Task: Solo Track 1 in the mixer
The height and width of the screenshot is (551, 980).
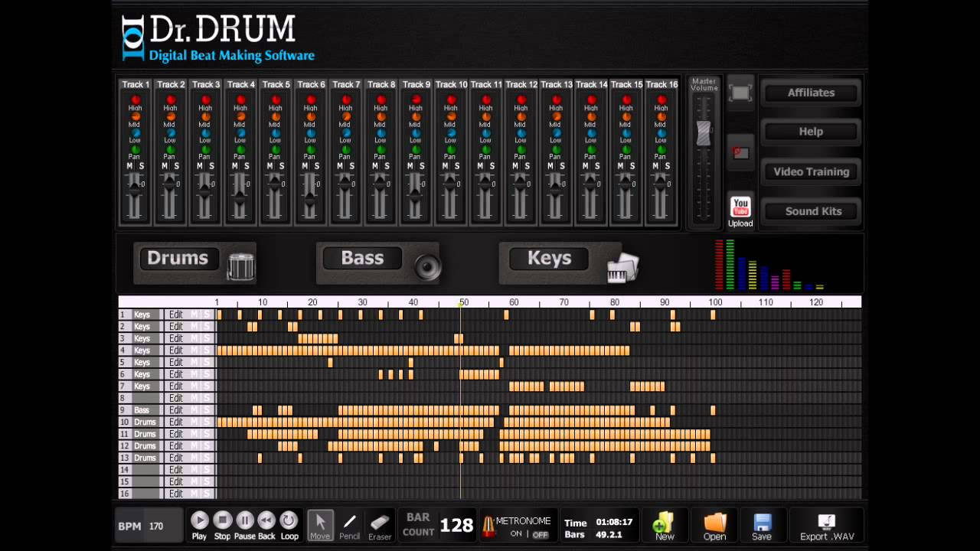Action: tap(142, 166)
